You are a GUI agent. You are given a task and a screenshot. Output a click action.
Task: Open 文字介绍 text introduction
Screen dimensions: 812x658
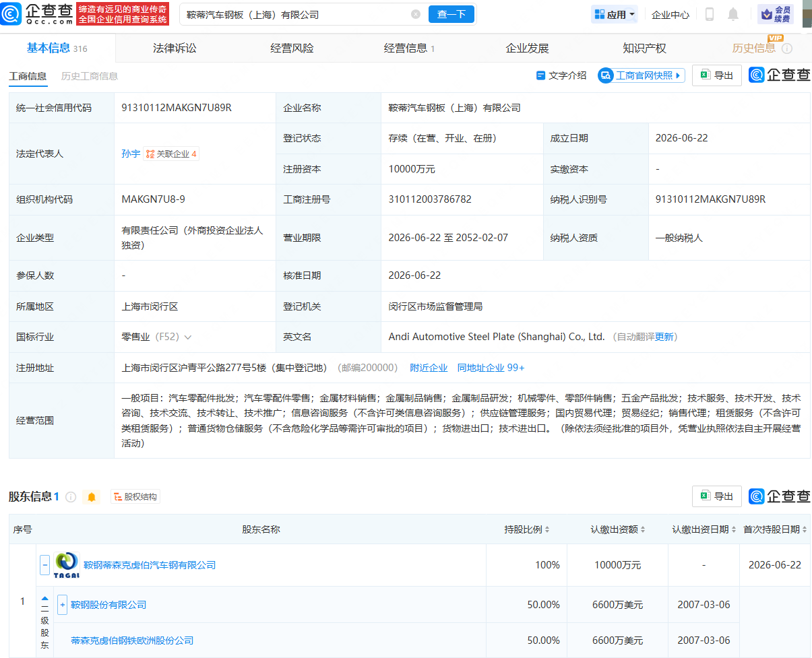561,75
